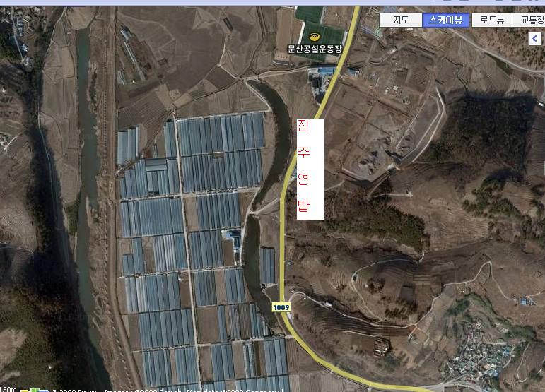The height and width of the screenshot is (392, 545).
Task: Select the 문산공설운동장 place label
Action: pyautogui.click(x=315, y=49)
